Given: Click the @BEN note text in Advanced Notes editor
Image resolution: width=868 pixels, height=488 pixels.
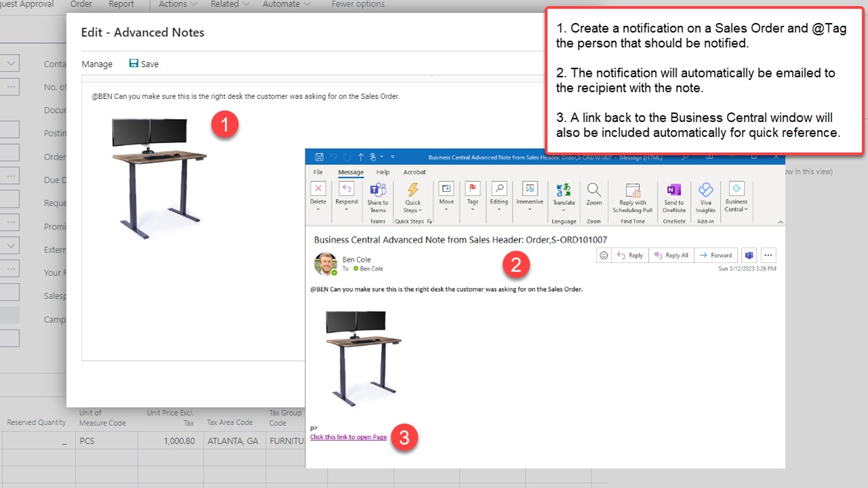Looking at the screenshot, I should 245,96.
